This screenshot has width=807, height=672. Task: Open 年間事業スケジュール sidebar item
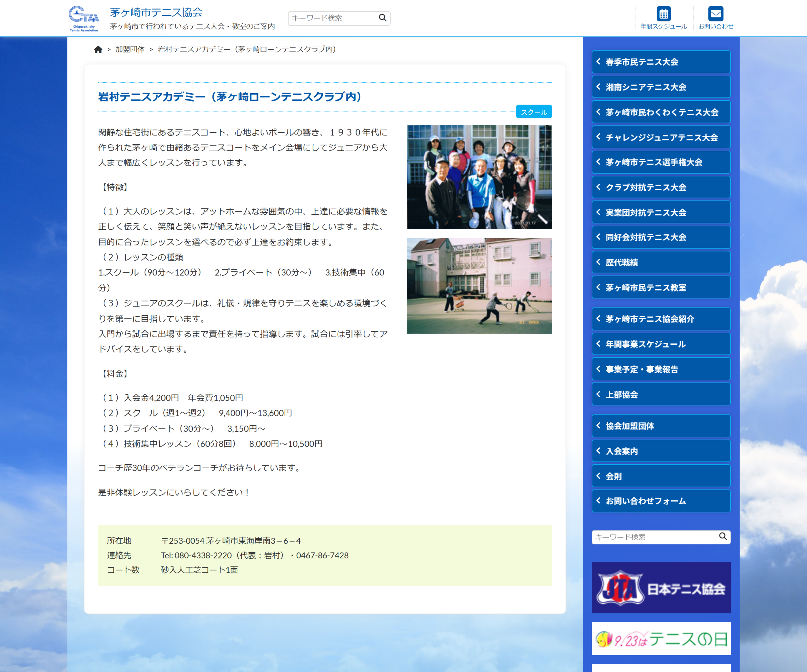coord(661,344)
